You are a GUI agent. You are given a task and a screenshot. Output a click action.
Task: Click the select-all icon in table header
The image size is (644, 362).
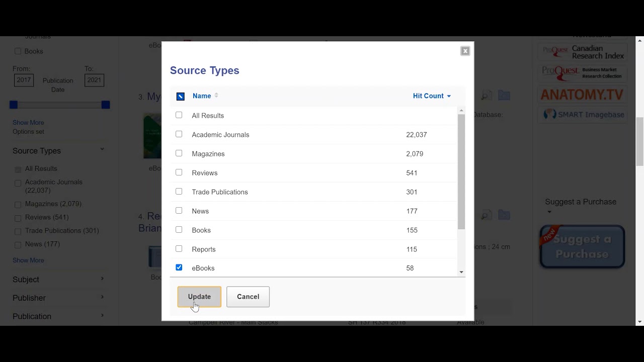[x=181, y=97]
